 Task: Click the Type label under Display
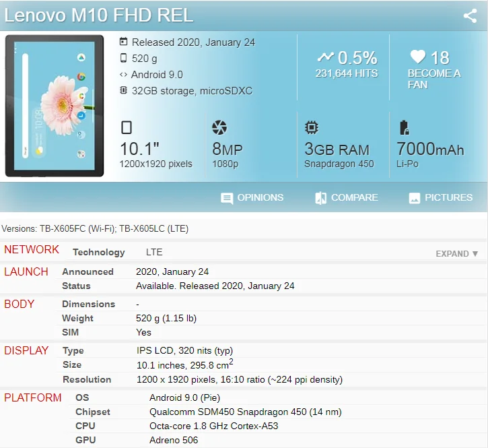click(73, 350)
